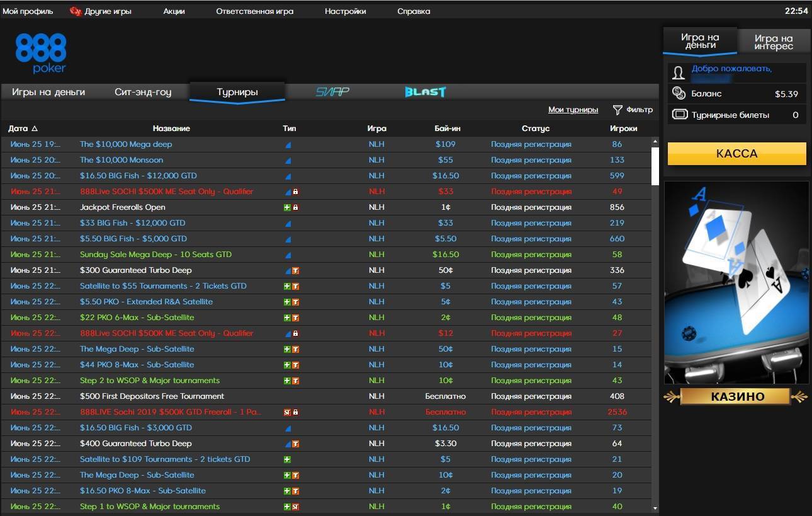Viewport: 812px width, 516px height.
Task: Open the Мои турниры link
Action: click(573, 110)
